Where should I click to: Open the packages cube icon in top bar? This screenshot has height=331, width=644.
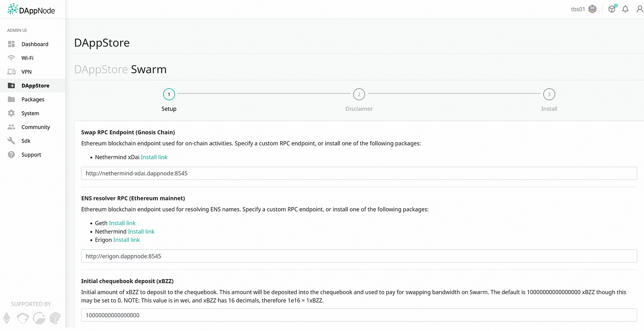(611, 9)
